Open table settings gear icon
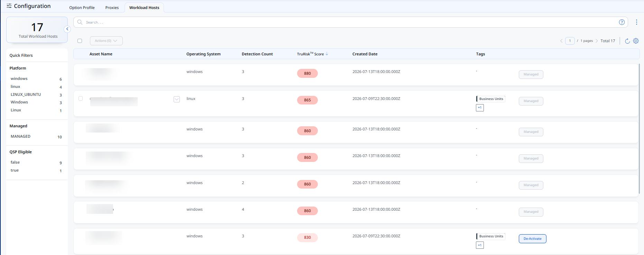The height and width of the screenshot is (255, 644). point(636,41)
